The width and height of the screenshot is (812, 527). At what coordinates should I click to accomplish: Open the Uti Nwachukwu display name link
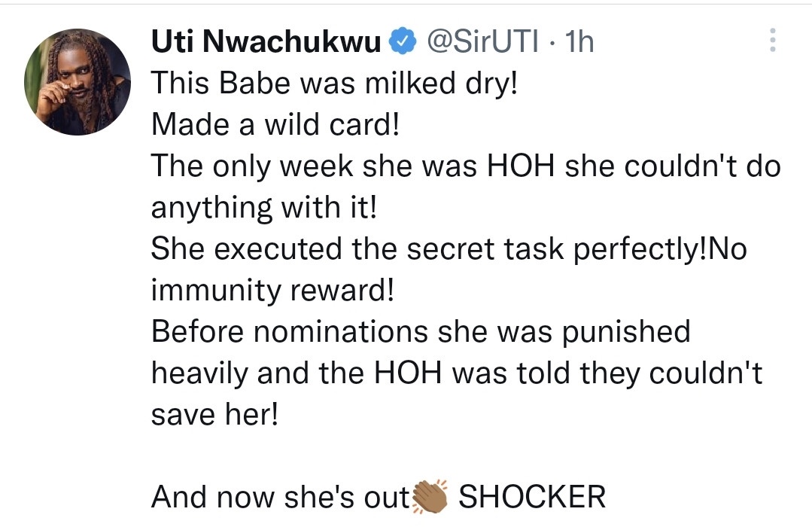click(x=266, y=43)
